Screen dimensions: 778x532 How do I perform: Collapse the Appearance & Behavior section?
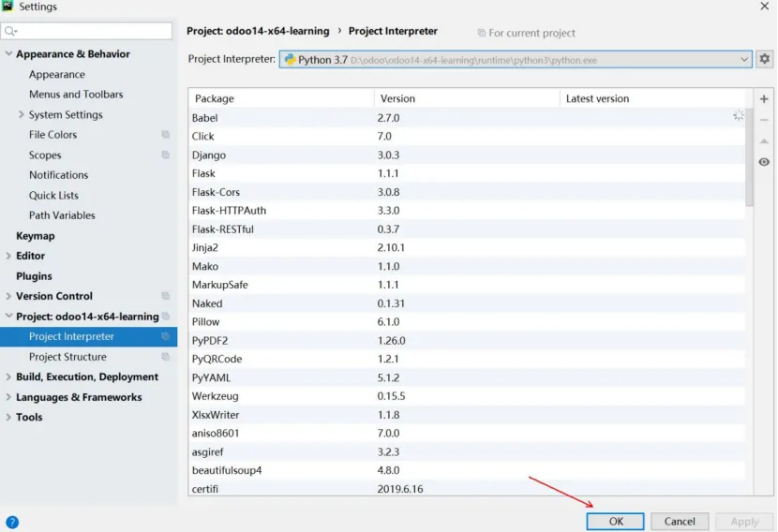coord(8,53)
